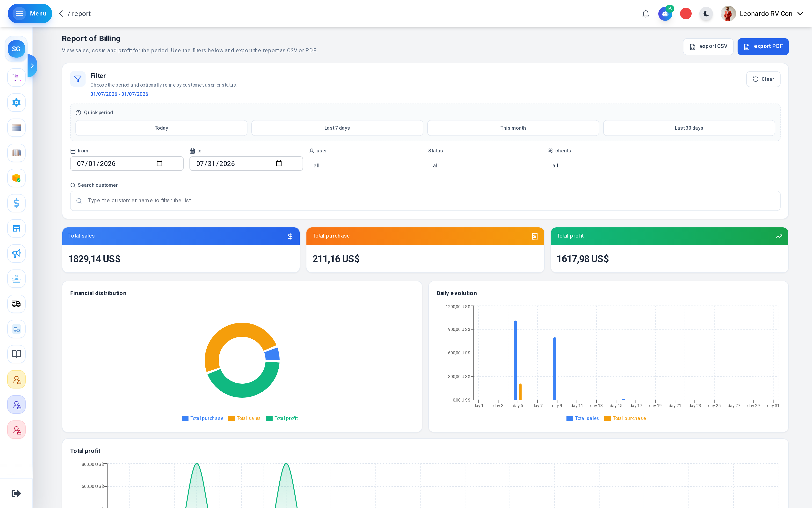
Task: Click the user profile photo
Action: (x=728, y=14)
